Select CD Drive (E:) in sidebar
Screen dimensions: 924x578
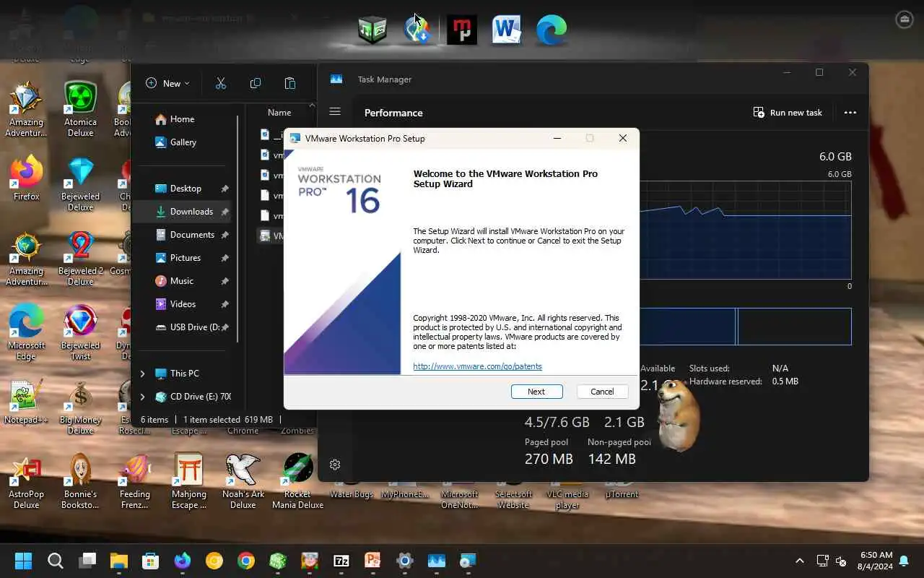192,397
